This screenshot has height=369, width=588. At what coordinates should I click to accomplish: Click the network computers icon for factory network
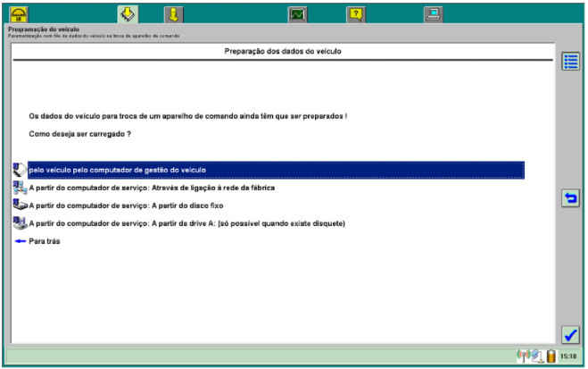click(x=21, y=188)
